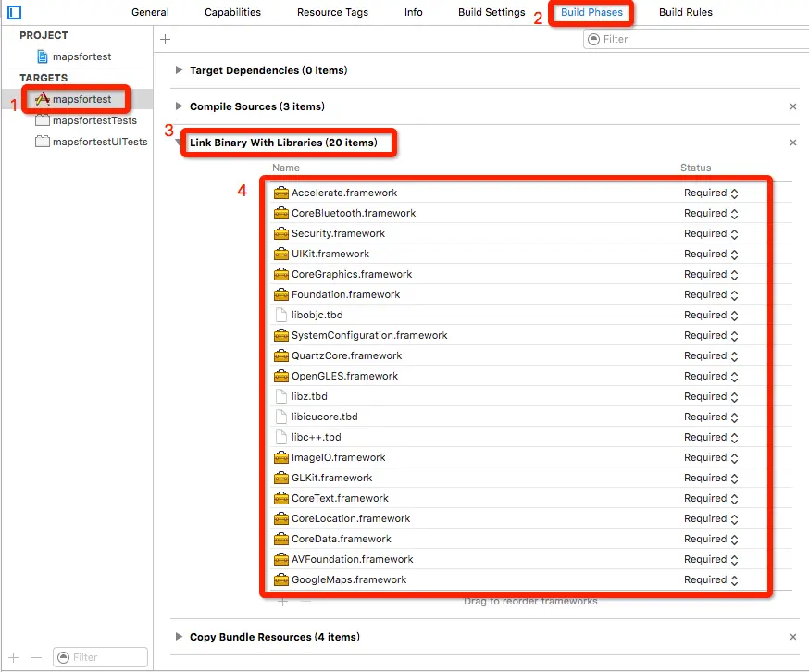Click the Compile Sources (3 items) heading

click(x=257, y=106)
